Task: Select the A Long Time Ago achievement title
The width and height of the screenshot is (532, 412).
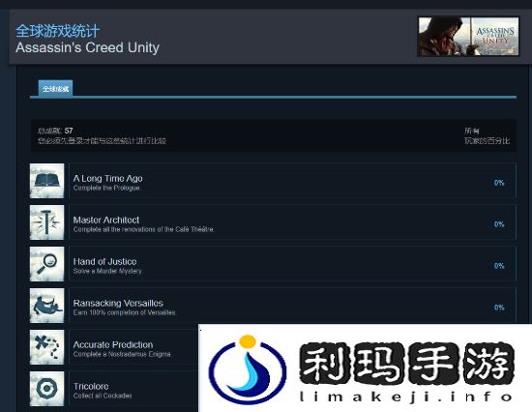Action: pos(108,178)
